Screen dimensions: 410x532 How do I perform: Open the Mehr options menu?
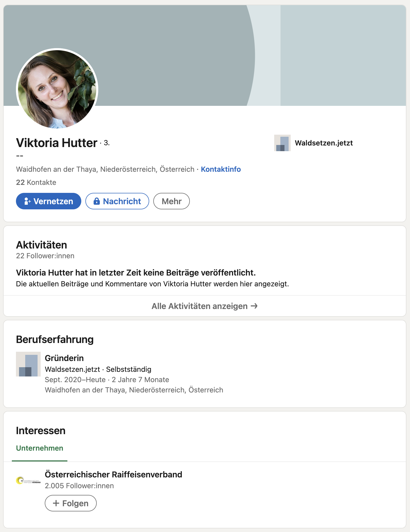tap(172, 201)
